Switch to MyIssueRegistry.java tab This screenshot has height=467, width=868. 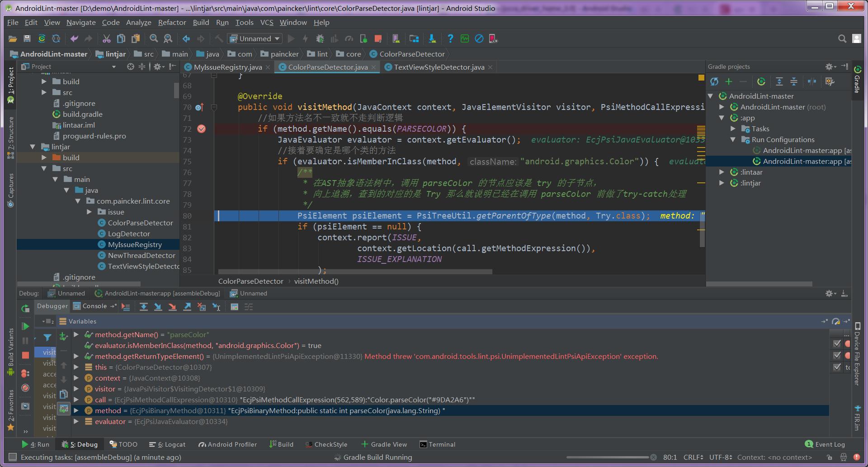pyautogui.click(x=227, y=67)
